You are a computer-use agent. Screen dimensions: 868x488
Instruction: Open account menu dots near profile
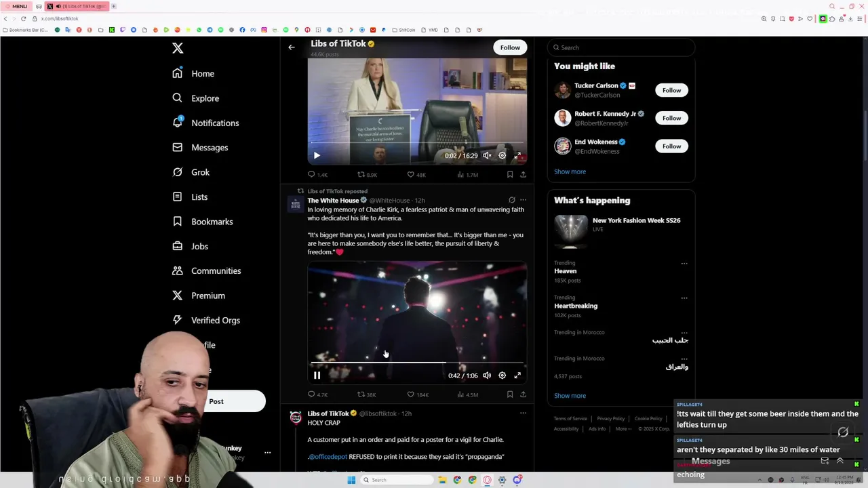click(267, 453)
